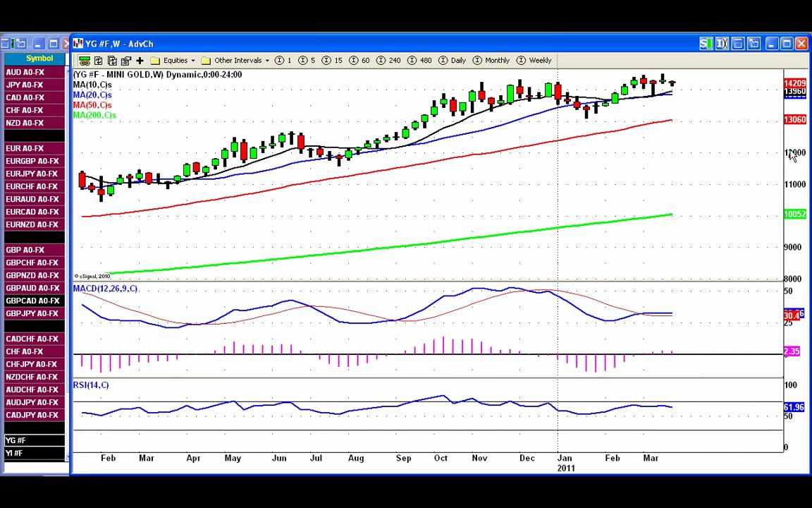Screen dimensions: 812x508
Task: Click the interval link I icon in the title bar
Action: [722, 44]
